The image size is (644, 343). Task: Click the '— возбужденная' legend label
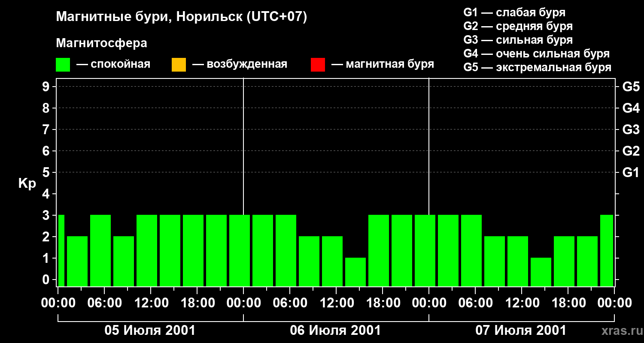(240, 65)
